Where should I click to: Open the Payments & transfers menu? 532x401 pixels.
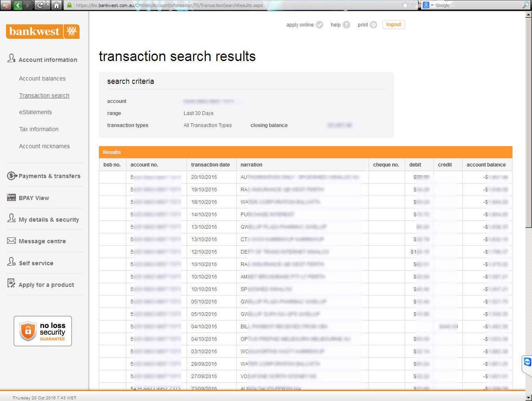tap(49, 176)
